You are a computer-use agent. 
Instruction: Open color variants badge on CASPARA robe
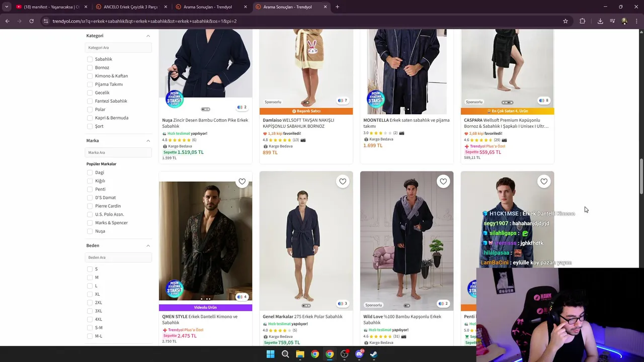tap(544, 100)
